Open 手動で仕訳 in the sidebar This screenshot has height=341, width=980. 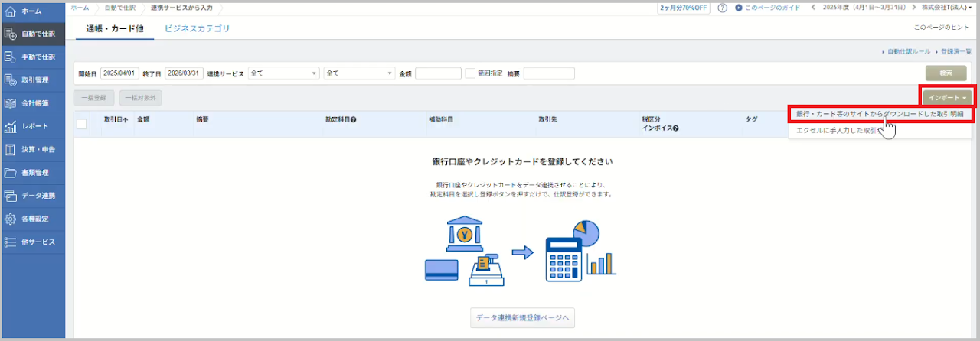33,57
